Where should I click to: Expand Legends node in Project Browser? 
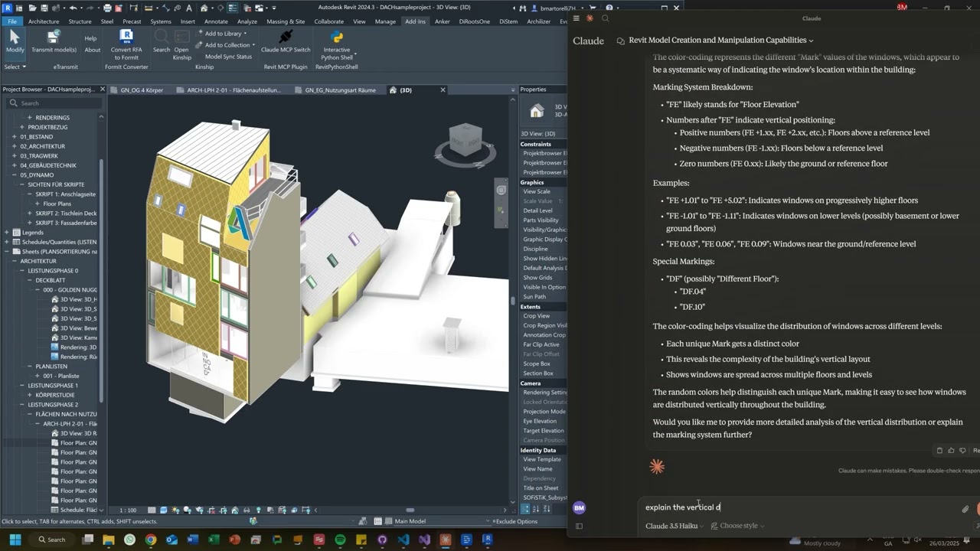point(6,233)
